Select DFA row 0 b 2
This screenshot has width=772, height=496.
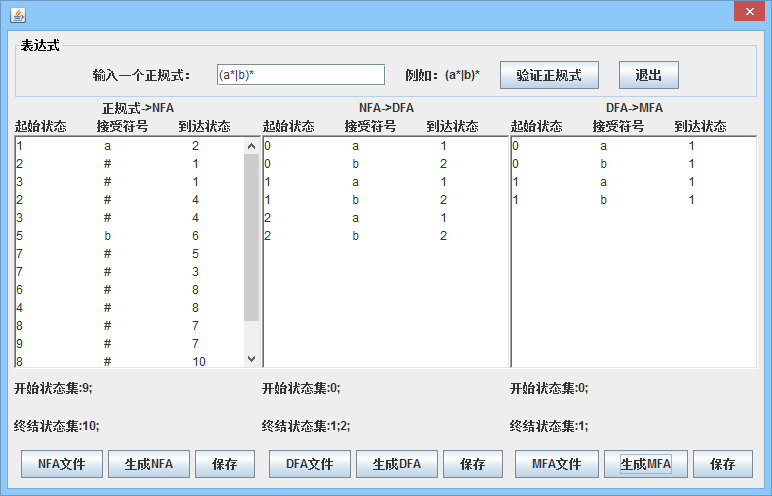[x=386, y=164]
